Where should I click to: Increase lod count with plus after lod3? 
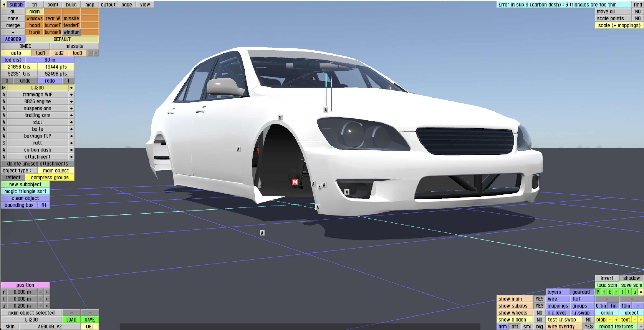coord(96,53)
